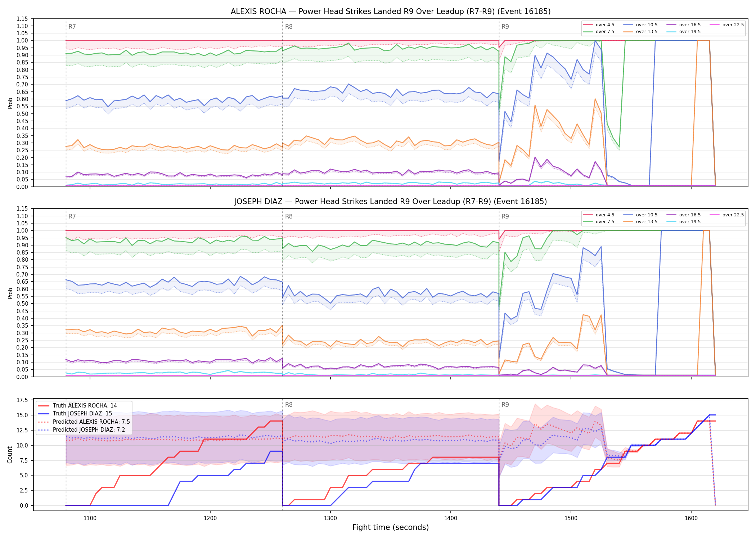Screen dimensions: 756x540
Task: Select 'over 16.5' in Alexis Rocha legend
Action: click(x=684, y=25)
